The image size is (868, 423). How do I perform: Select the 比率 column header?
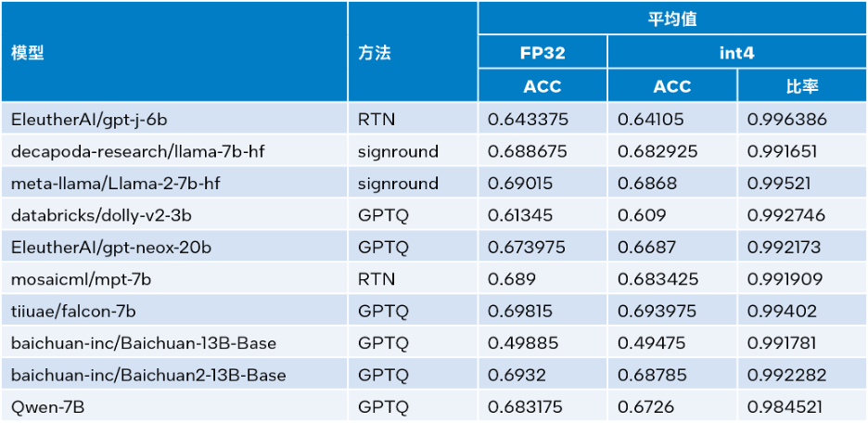point(801,86)
